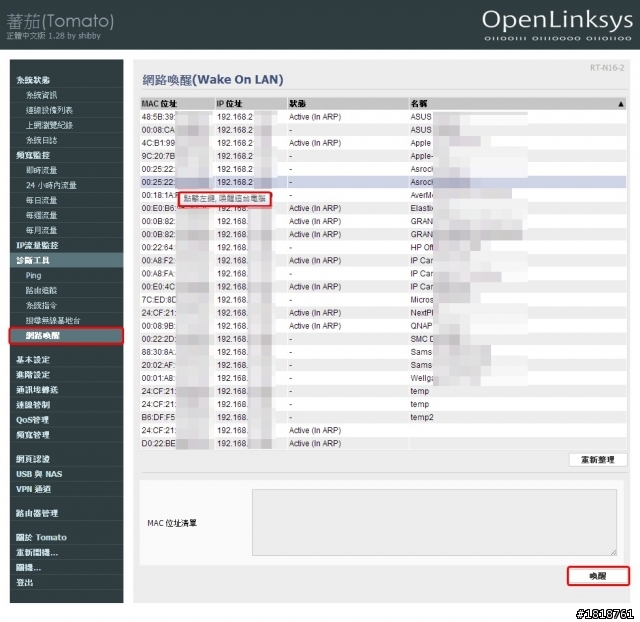
Task: Select the Elasti row with MAC 00:E0:B6
Action: pyautogui.click(x=383, y=209)
